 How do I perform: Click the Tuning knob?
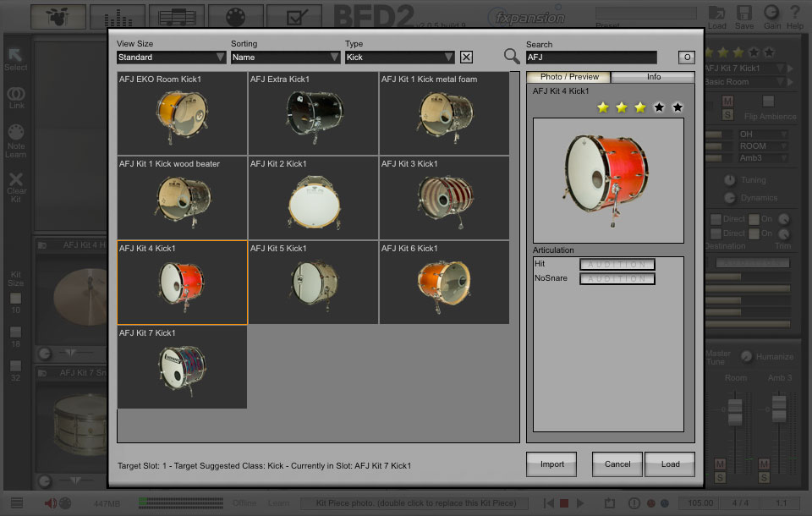point(729,180)
